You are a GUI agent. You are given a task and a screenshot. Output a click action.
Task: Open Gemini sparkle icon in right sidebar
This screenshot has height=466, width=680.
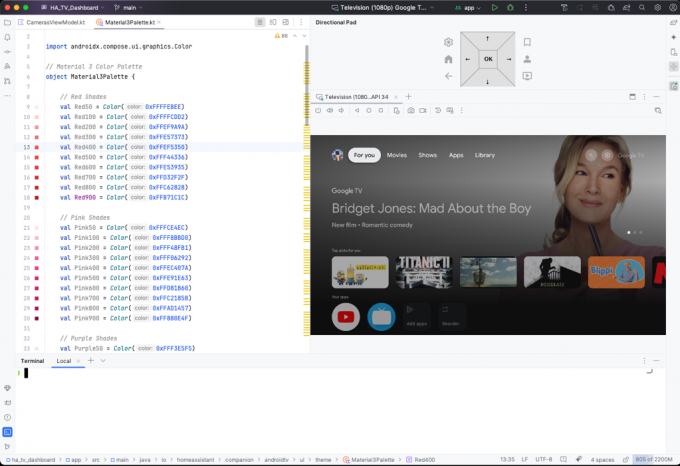(673, 37)
